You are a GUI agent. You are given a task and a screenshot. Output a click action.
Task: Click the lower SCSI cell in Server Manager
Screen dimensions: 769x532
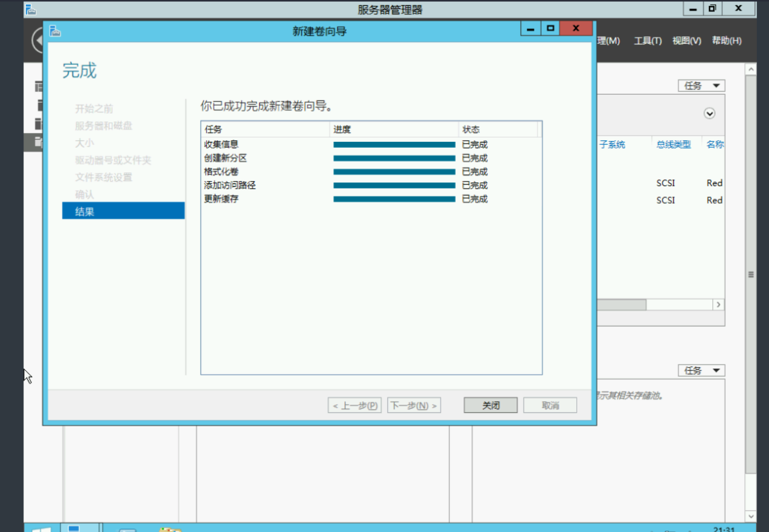pos(666,200)
